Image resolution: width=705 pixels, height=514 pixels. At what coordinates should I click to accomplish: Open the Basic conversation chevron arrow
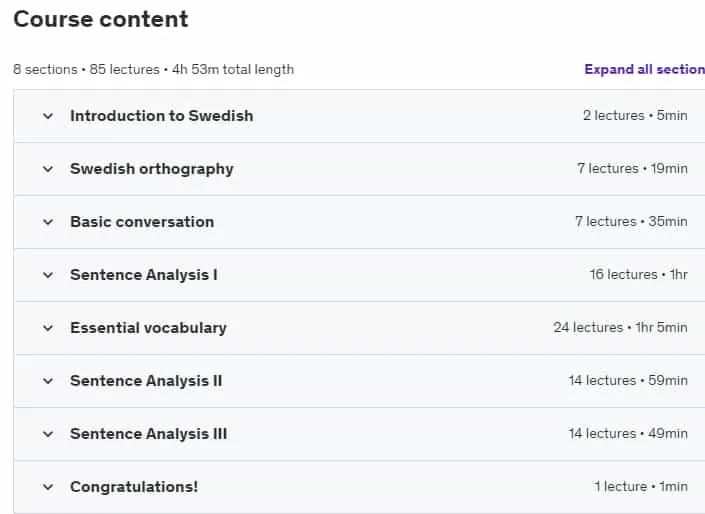pos(48,222)
